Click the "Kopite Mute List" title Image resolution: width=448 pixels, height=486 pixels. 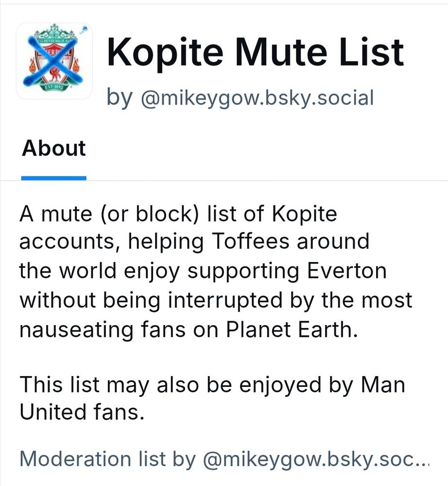[256, 52]
